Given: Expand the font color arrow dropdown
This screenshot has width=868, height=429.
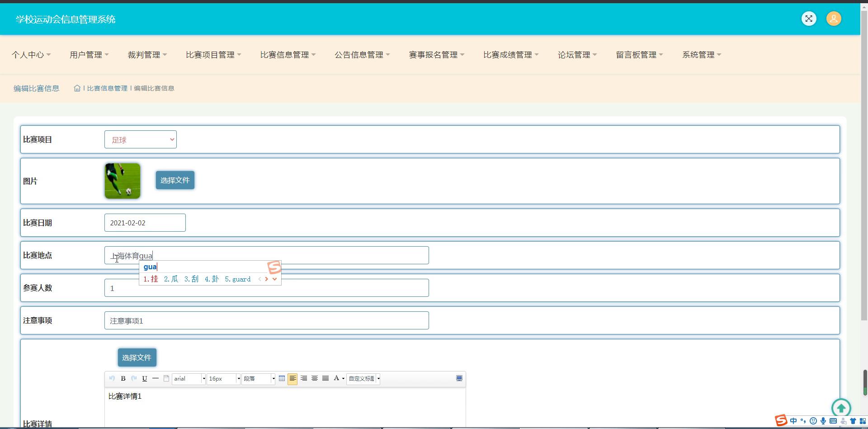Looking at the screenshot, I should [x=343, y=378].
